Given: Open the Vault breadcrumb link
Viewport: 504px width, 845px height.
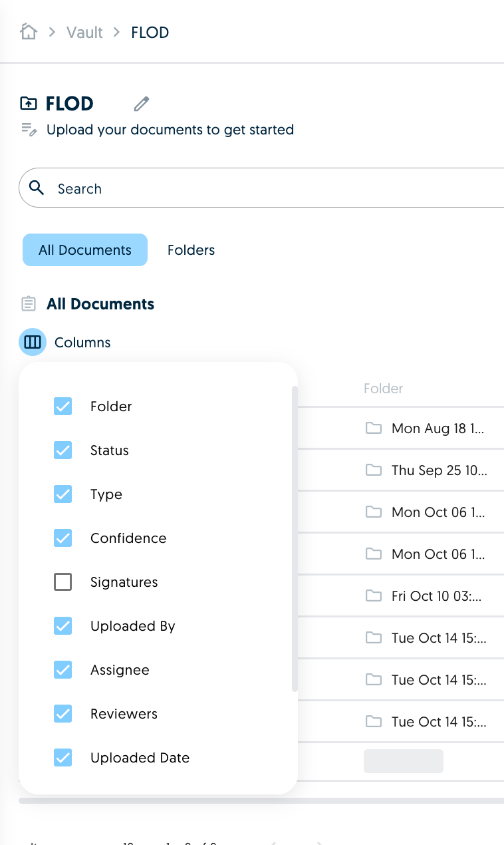Looking at the screenshot, I should 84,32.
